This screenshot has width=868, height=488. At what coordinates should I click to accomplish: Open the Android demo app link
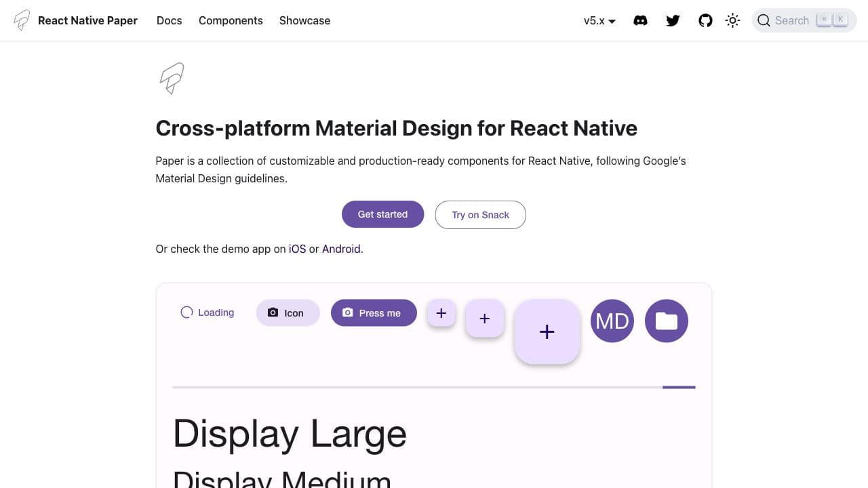pos(341,249)
